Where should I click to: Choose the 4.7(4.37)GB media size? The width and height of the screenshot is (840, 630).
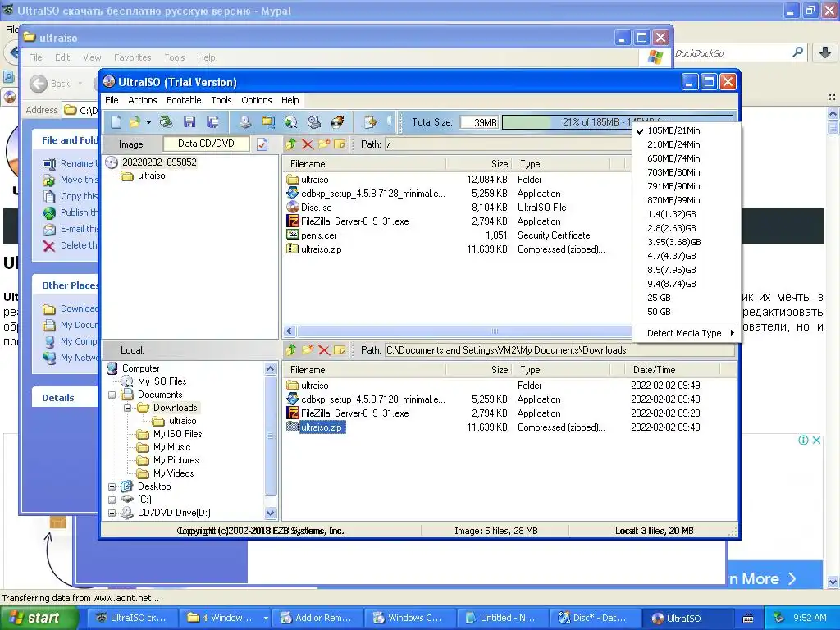(x=671, y=256)
